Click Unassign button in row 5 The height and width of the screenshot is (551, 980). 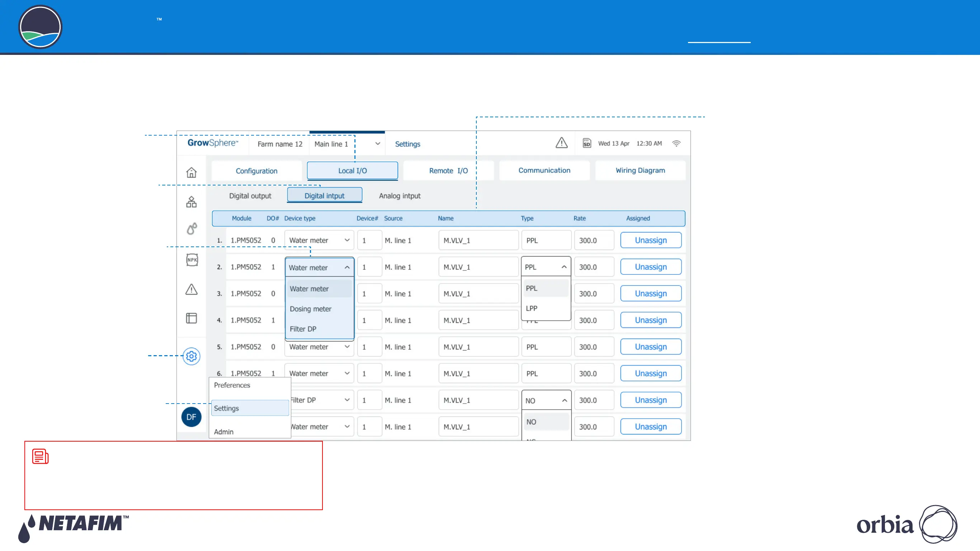(x=651, y=347)
